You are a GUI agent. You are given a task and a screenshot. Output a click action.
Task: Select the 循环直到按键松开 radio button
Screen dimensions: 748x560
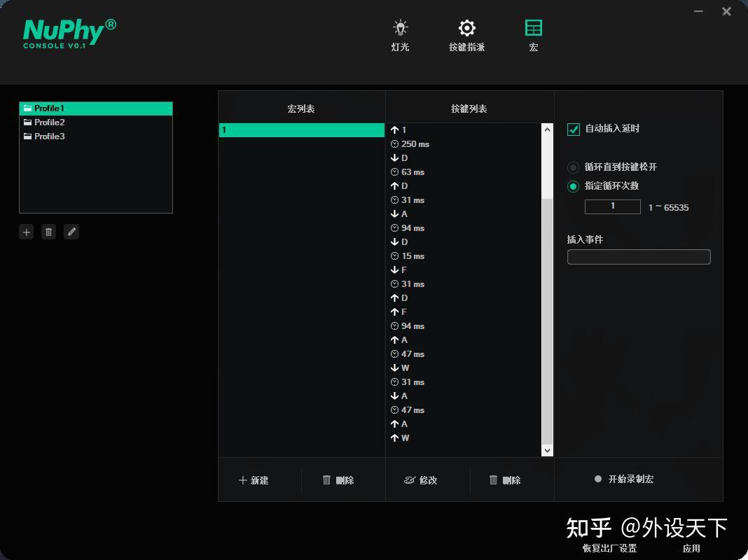click(573, 167)
